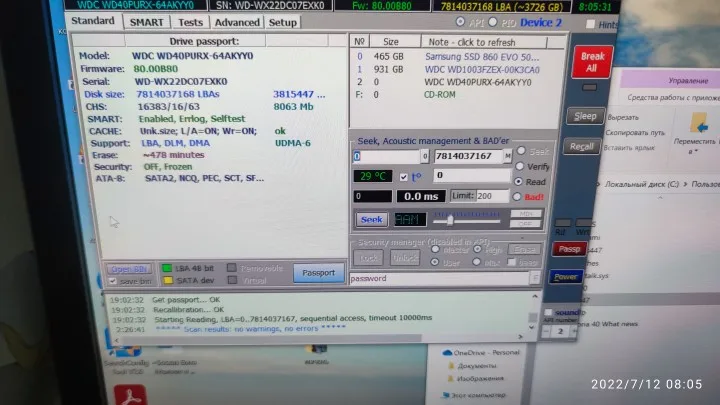
Task: Select the WDC WD40PURX-64AKYY0 row in drive list
Action: [x=457, y=82]
